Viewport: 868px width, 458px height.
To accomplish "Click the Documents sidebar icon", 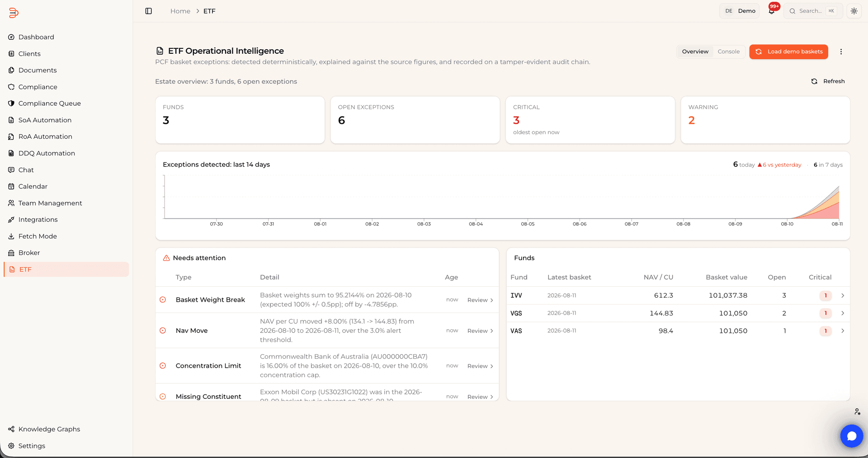I will click(x=11, y=70).
